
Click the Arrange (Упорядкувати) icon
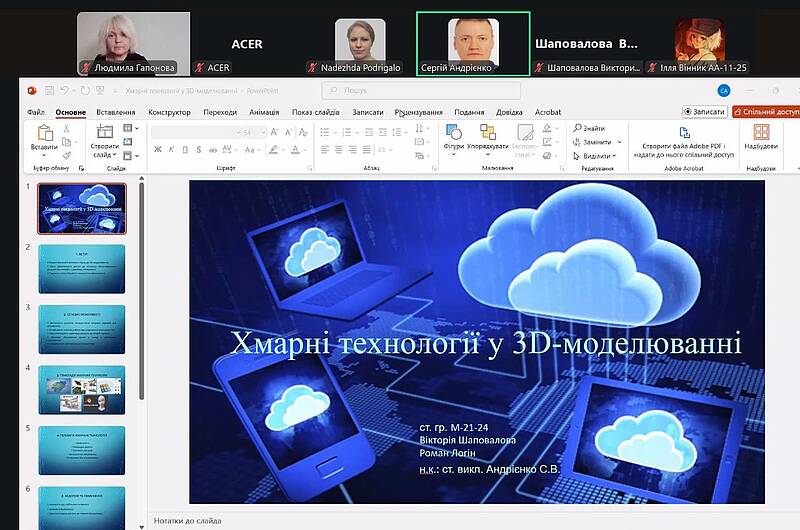487,132
